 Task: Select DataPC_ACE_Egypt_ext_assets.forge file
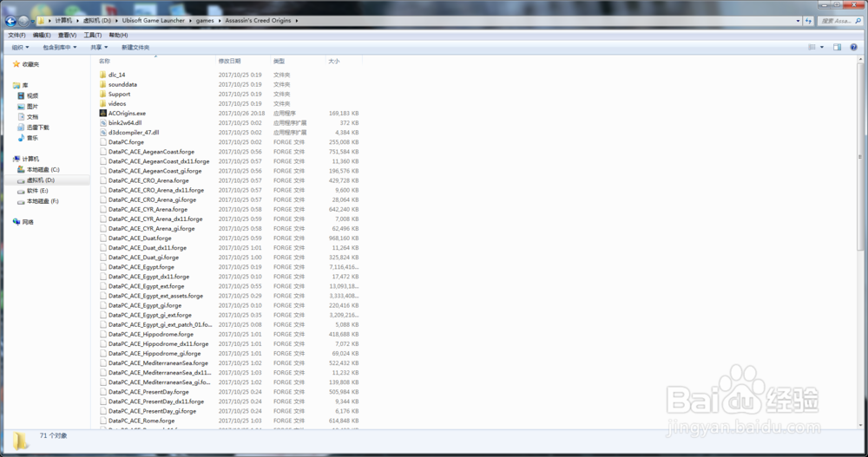[155, 296]
